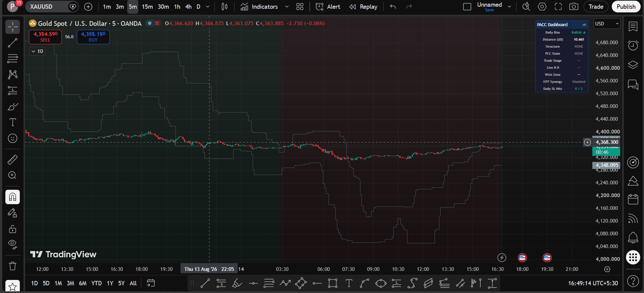This screenshot has width=644, height=293.
Task: Open Fibonacci retracement tools in left sidebar
Action: pyautogui.click(x=13, y=58)
